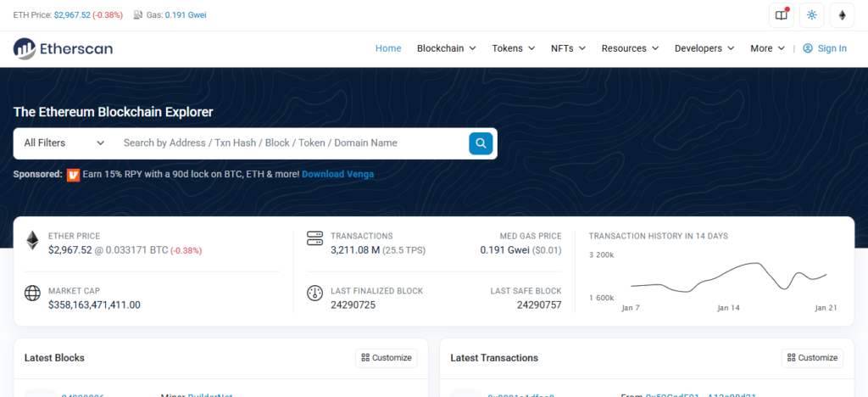Click the 0.191 Gwei med gas price value
Screen dimensions: 868x397
505,250
